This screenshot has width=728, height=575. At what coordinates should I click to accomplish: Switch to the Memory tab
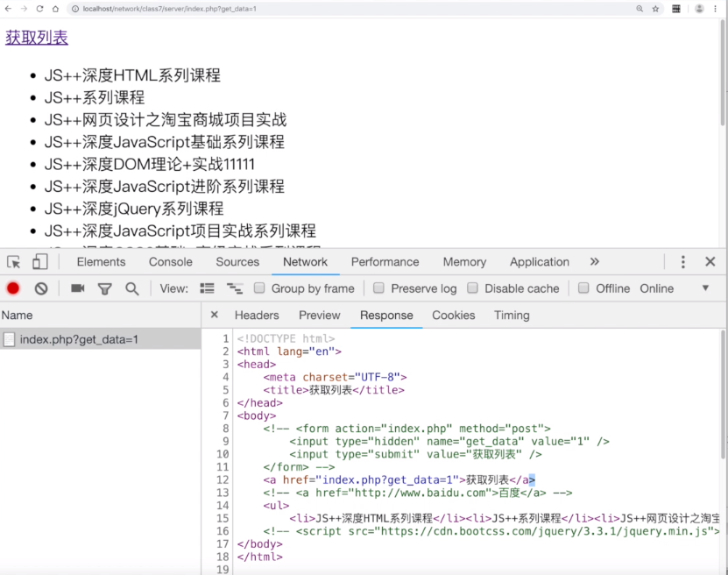465,262
